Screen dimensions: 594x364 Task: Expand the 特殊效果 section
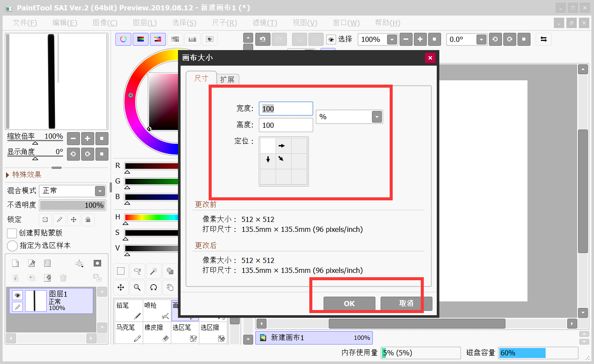(24, 174)
